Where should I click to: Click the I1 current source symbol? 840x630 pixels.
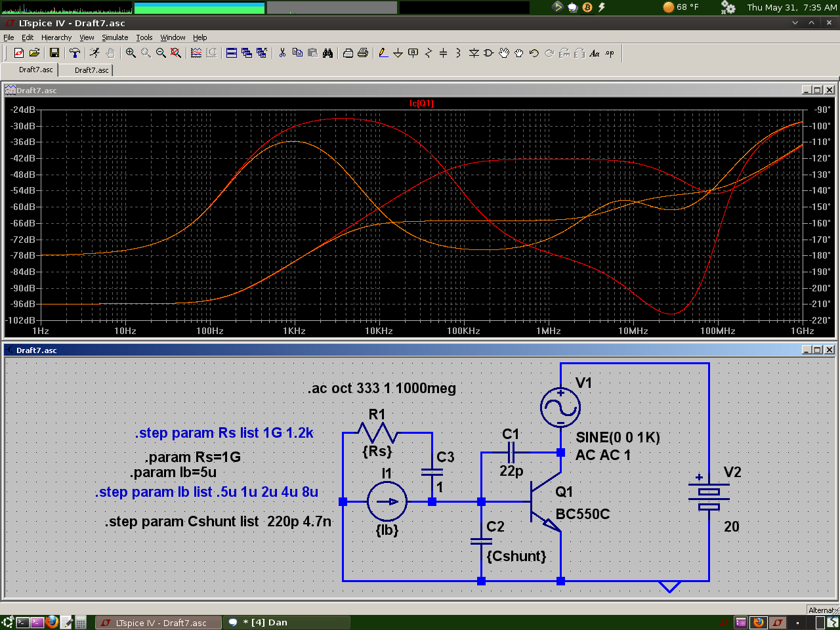point(387,502)
